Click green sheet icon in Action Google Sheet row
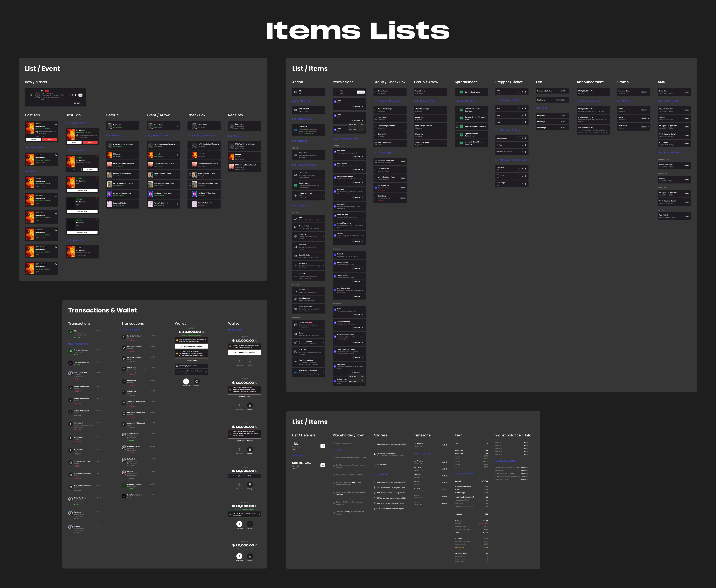Image resolution: width=716 pixels, height=588 pixels. pos(295,185)
